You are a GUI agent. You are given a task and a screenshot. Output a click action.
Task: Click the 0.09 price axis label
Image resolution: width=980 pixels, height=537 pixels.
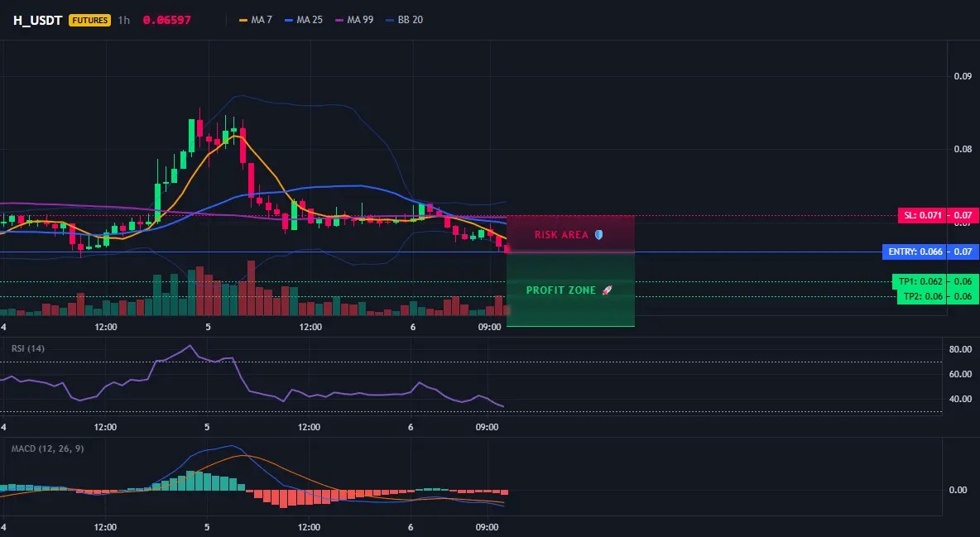pos(963,76)
